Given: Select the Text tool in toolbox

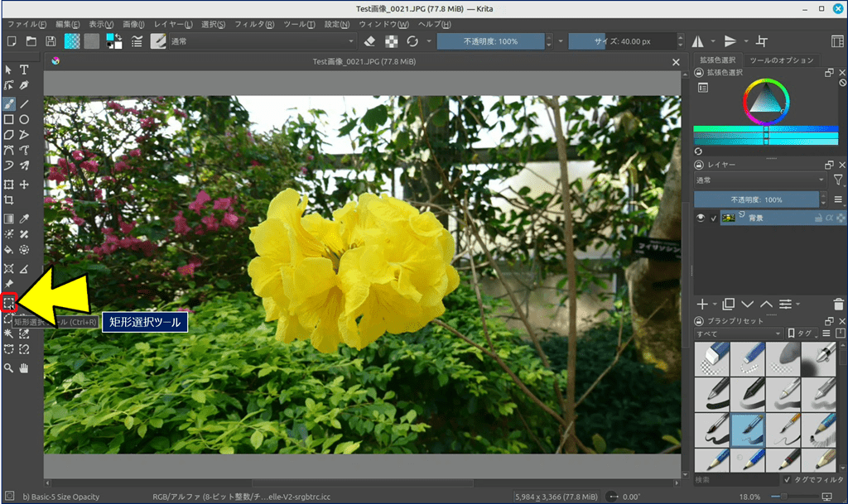Looking at the screenshot, I should 24,70.
